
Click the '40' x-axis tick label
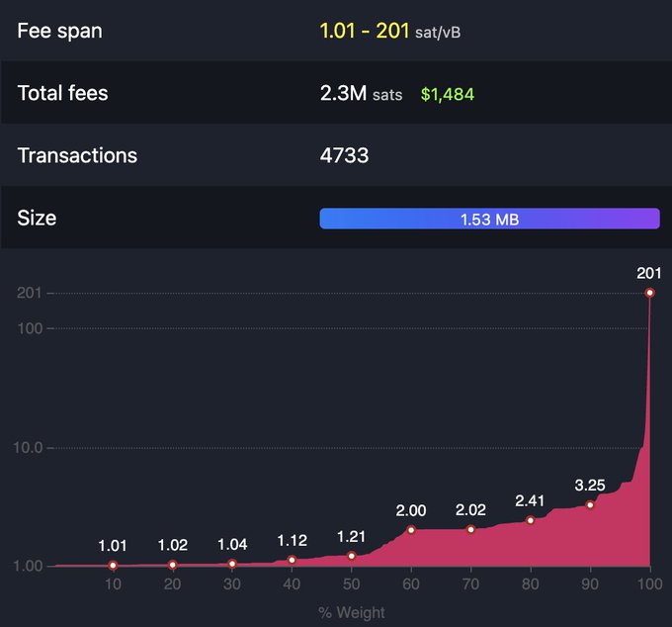click(292, 584)
